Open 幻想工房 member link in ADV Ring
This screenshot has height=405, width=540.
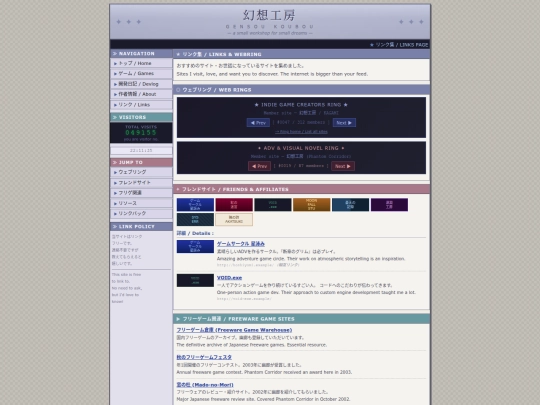pos(295,156)
